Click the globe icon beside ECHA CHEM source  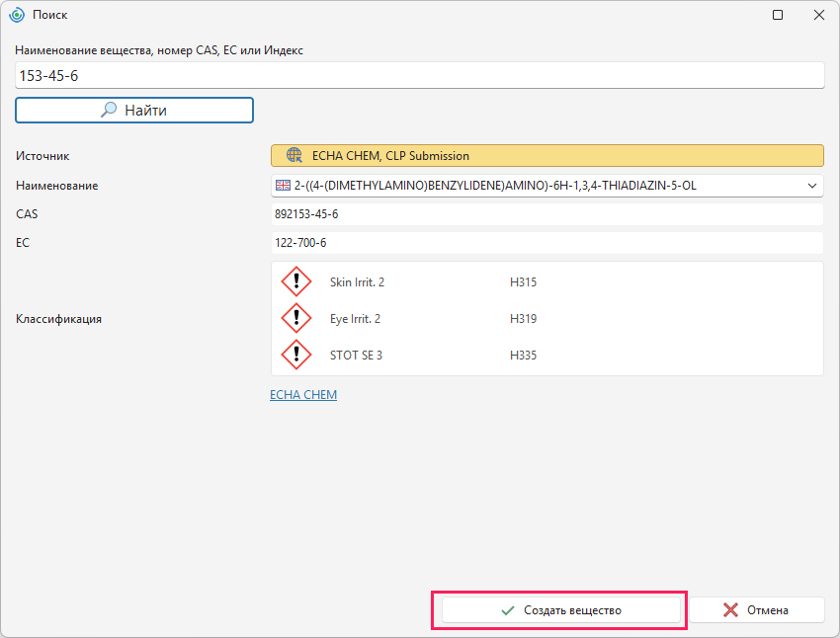tap(294, 155)
